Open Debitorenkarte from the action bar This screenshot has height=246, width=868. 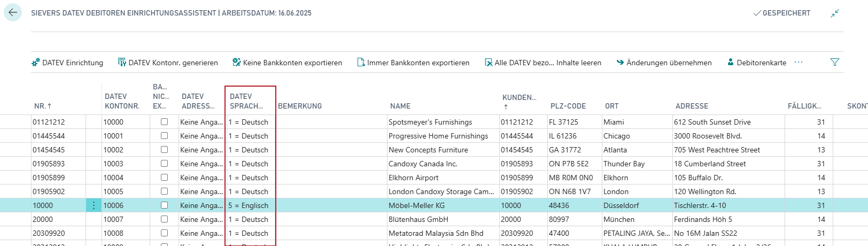pyautogui.click(x=757, y=63)
